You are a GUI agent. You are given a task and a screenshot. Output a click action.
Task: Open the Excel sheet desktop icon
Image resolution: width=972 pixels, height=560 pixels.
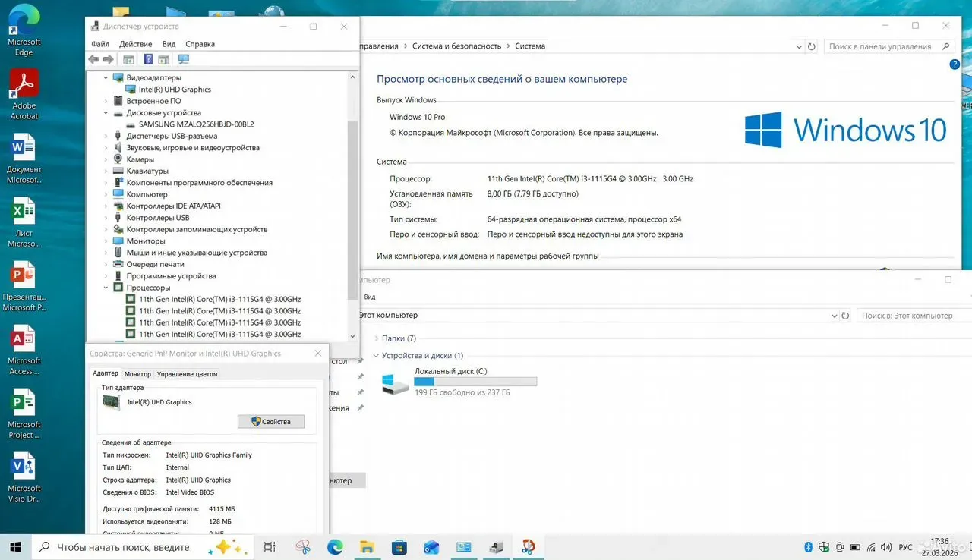24,222
